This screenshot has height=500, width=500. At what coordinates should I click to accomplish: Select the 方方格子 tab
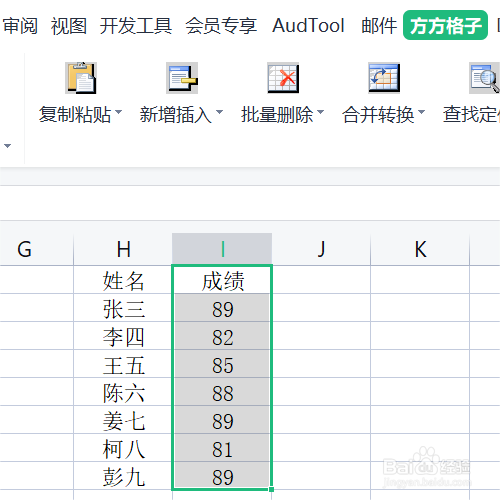(445, 25)
